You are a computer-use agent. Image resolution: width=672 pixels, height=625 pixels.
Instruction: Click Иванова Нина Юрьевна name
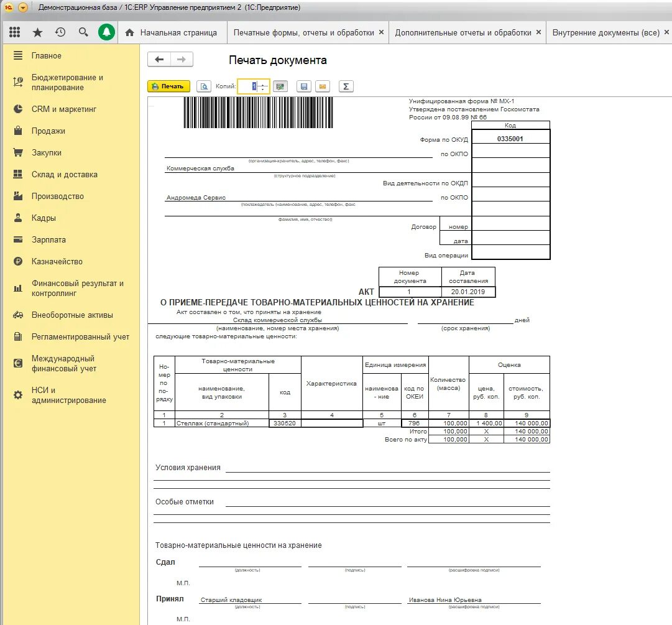click(445, 600)
